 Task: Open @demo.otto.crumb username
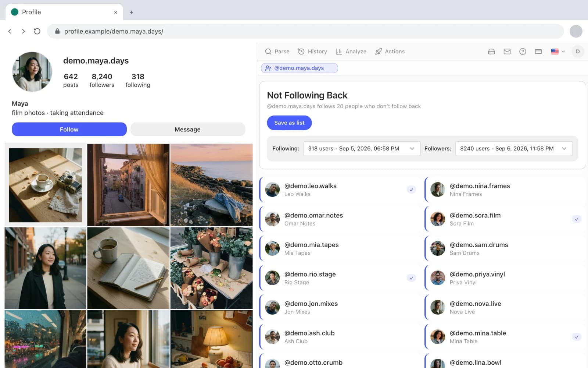click(313, 363)
